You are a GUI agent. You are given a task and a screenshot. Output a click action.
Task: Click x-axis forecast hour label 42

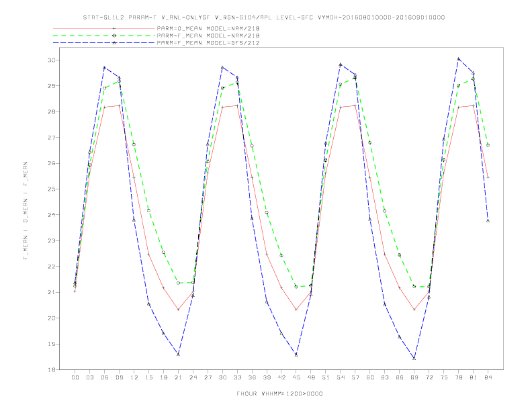coord(281,377)
